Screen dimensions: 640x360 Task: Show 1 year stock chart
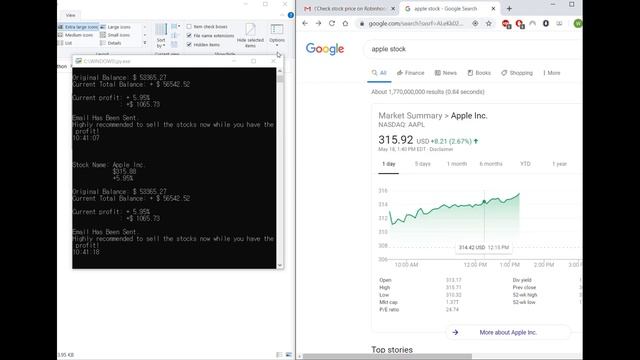(559, 164)
